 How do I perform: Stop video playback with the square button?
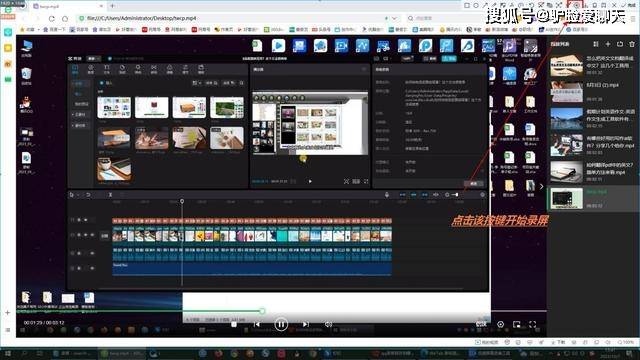[233, 324]
